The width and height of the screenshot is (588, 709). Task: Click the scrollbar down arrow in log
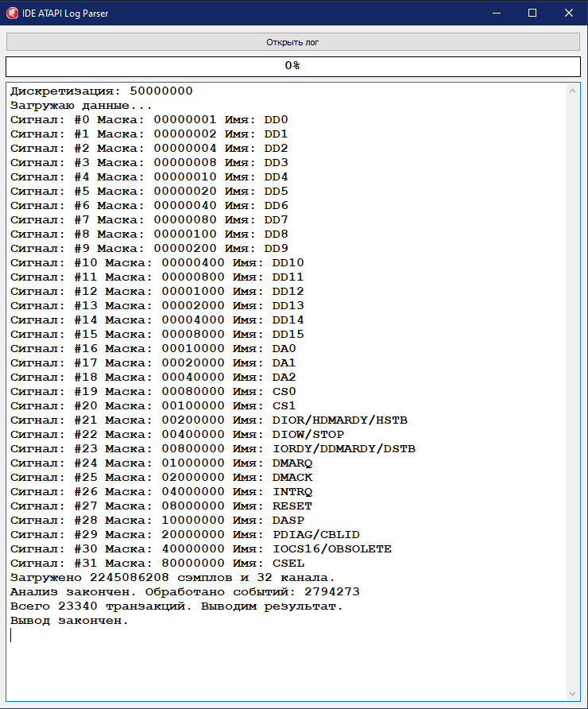pyautogui.click(x=572, y=693)
